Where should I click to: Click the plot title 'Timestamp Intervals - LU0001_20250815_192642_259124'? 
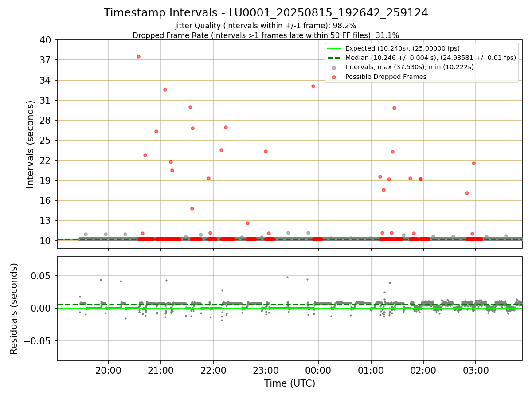(x=266, y=13)
